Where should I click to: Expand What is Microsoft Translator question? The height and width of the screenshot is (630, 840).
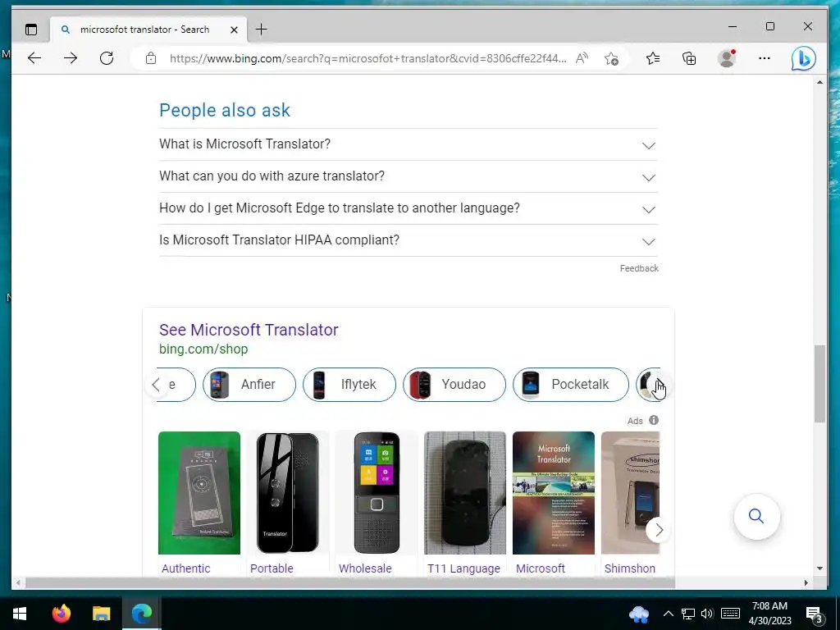tap(409, 144)
